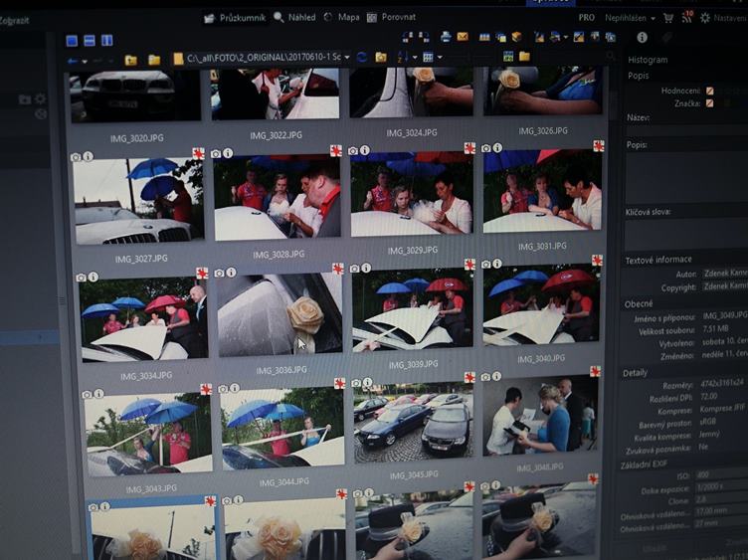Select horizontal split layout icon

[90, 41]
